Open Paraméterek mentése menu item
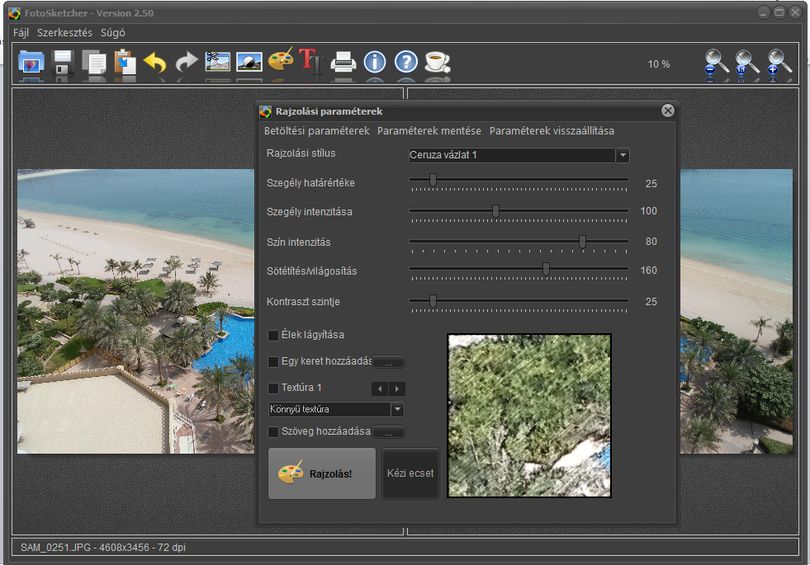Screen dimensions: 810x565 pos(429,131)
